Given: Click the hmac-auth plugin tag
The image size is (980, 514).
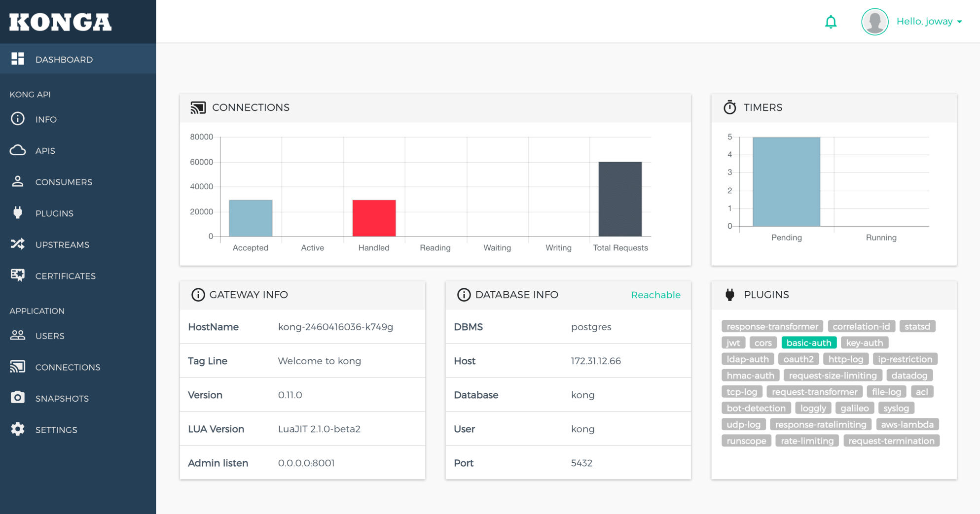Looking at the screenshot, I should (751, 375).
